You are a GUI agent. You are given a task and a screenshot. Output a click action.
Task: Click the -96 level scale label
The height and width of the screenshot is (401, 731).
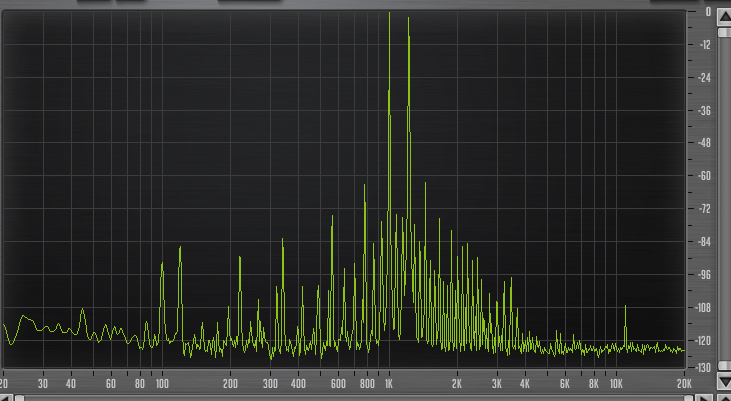(704, 275)
